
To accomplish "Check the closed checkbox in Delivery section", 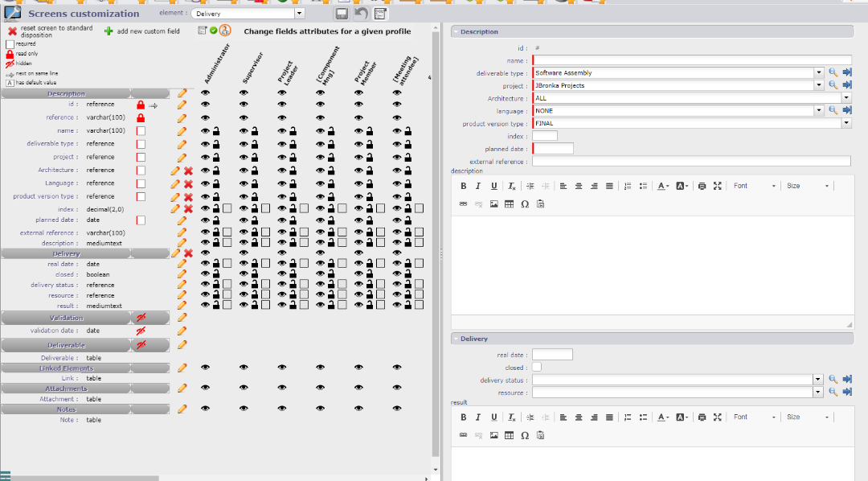I will [x=537, y=368].
